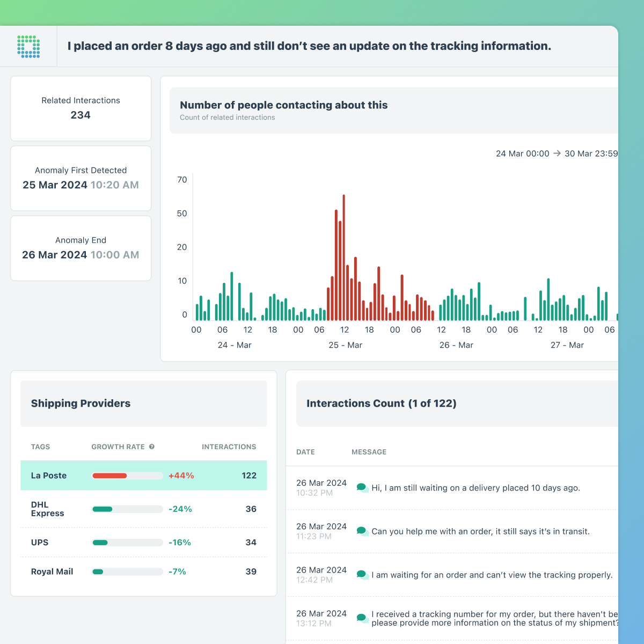The image size is (644, 644).
Task: Click the help icon next to Growth Rate
Action: click(x=152, y=447)
